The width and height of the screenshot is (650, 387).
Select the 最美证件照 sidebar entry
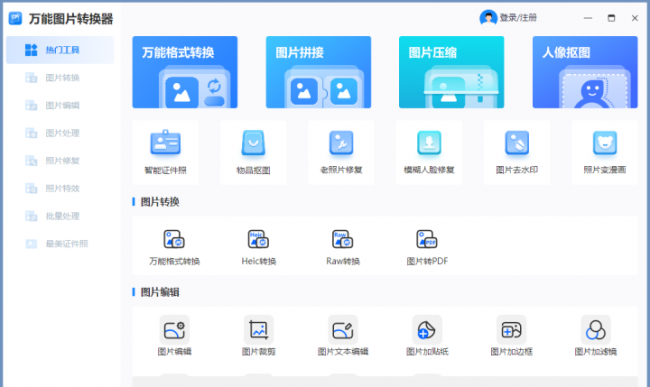tap(60, 244)
